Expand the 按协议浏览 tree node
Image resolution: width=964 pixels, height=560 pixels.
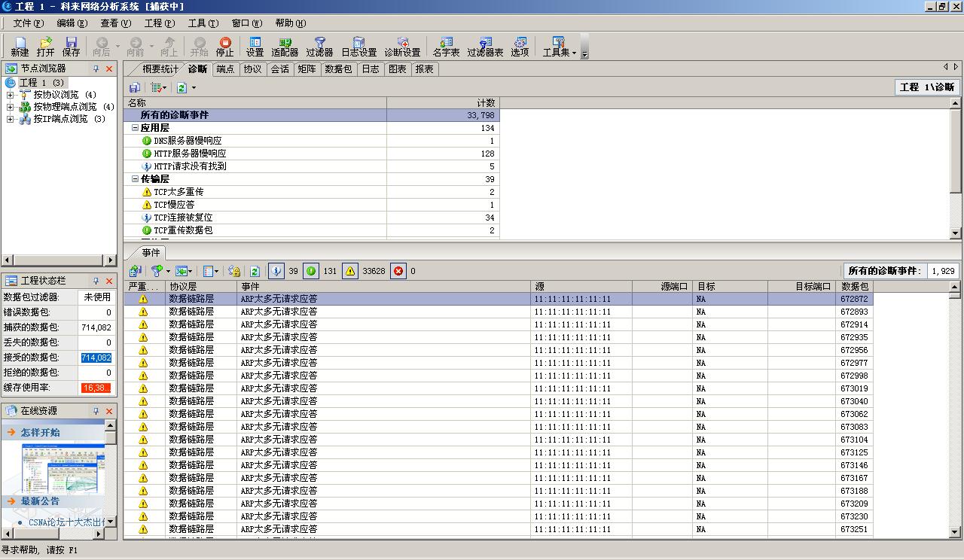tap(11, 95)
